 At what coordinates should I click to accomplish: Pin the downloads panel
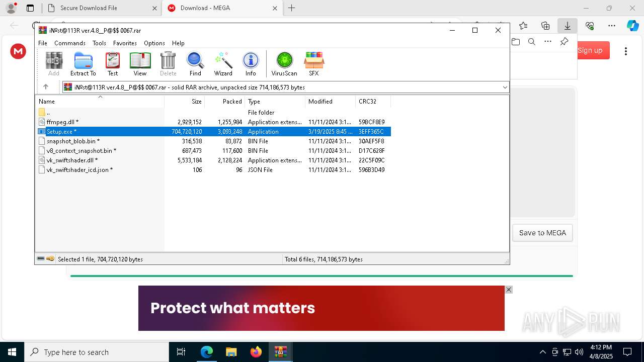564,42
